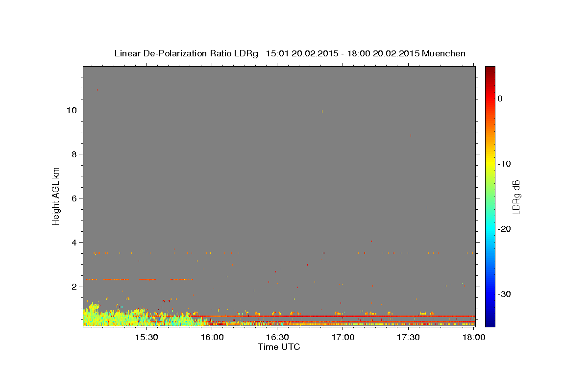Click the yellow region of the colorbar
588x392 pixels.
(x=490, y=164)
